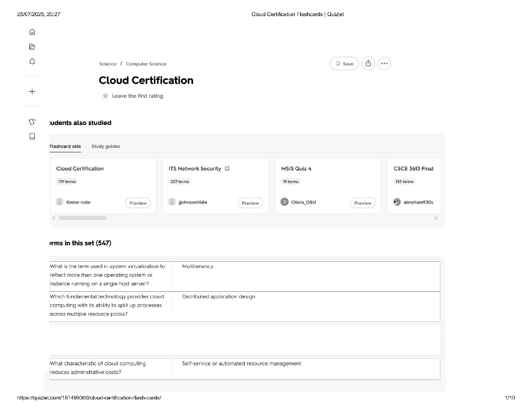Preview the ITS Network Security set
The height and width of the screenshot is (411, 532).
coord(250,203)
